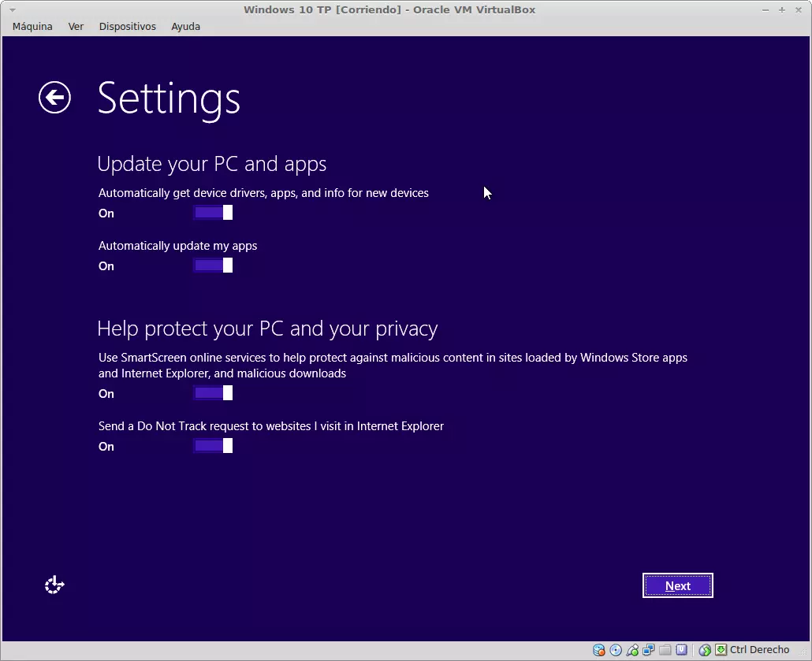The width and height of the screenshot is (812, 661).
Task: Click the shared folders status icon
Action: pos(665,650)
